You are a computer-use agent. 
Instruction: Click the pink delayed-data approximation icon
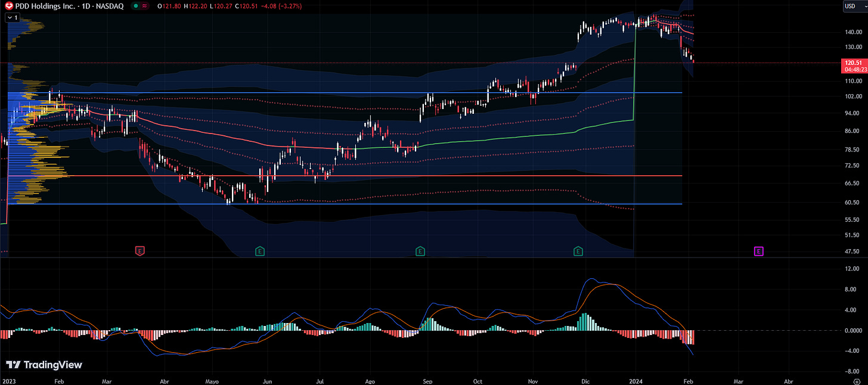coord(145,6)
